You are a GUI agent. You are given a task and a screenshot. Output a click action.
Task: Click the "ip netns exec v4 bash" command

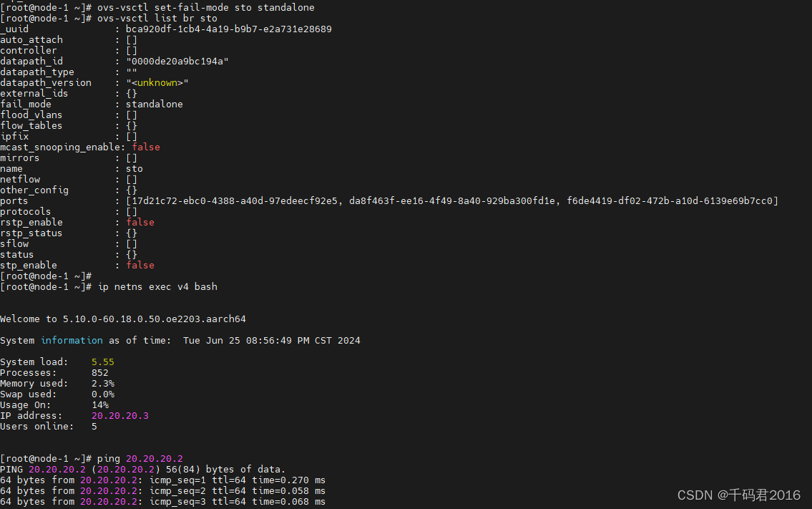[157, 287]
